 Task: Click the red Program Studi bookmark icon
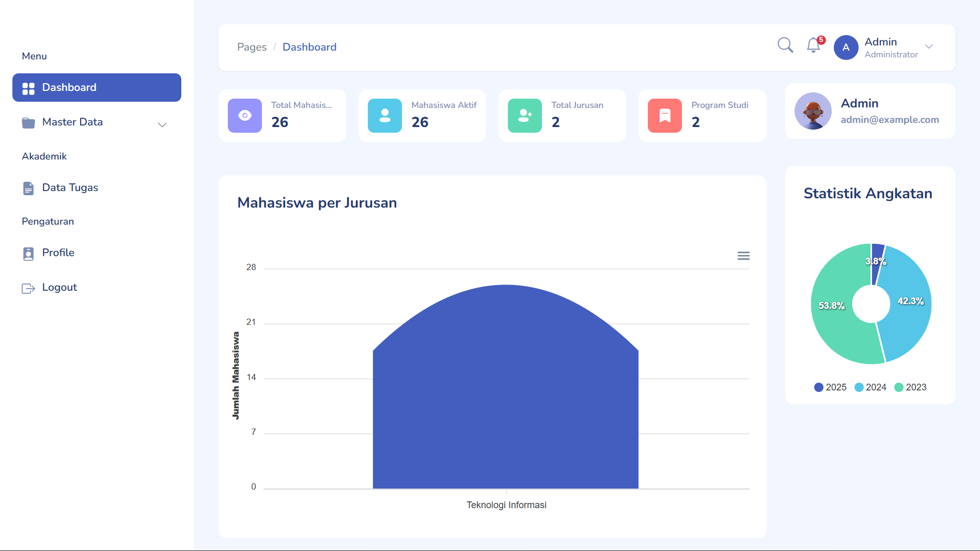[x=665, y=116]
